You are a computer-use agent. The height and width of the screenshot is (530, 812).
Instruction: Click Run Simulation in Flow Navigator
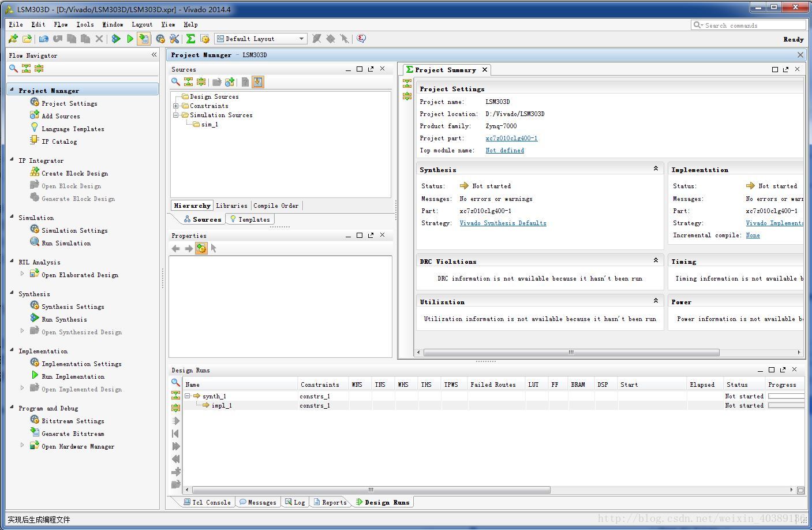(x=66, y=243)
